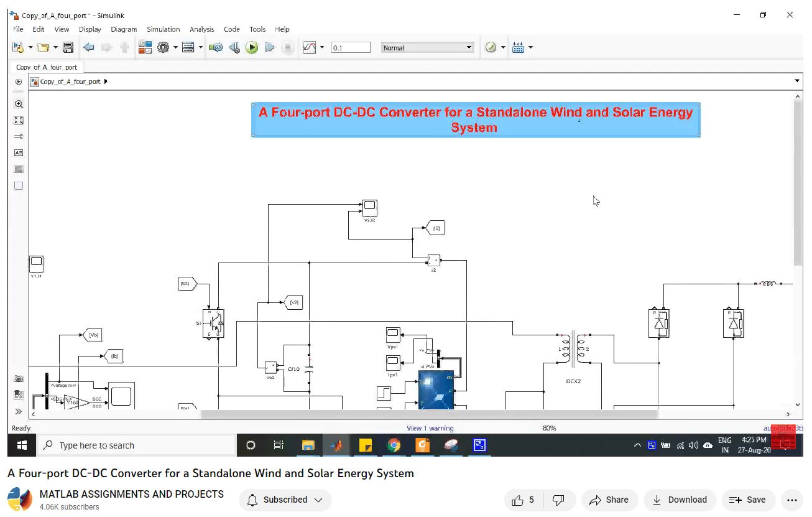Screen dimensions: 812x517
Task: Open Model Configuration Parameters gear icon
Action: [x=164, y=47]
